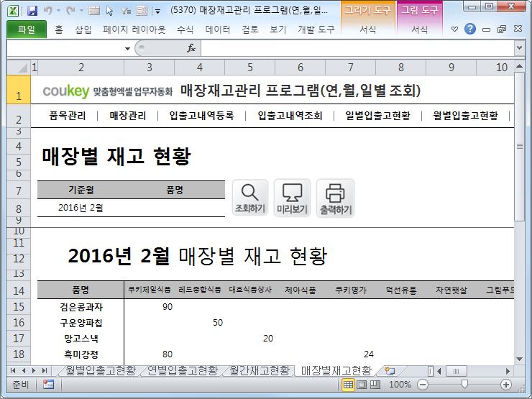This screenshot has width=532, height=399.
Task: Select row header 15
Action: 19,307
